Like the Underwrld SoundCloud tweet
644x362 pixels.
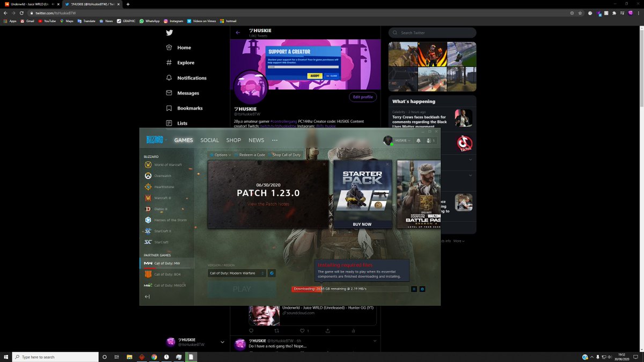pos(302,330)
